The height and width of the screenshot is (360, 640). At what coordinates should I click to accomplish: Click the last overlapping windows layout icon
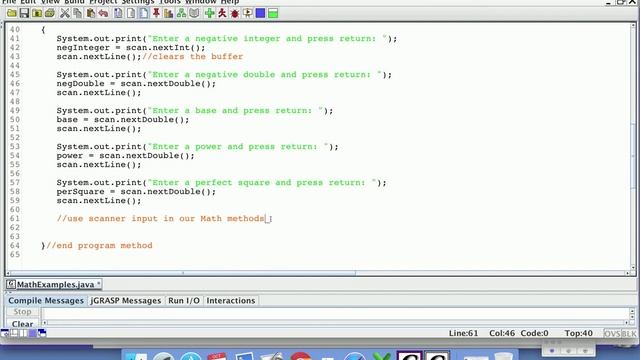(42, 333)
